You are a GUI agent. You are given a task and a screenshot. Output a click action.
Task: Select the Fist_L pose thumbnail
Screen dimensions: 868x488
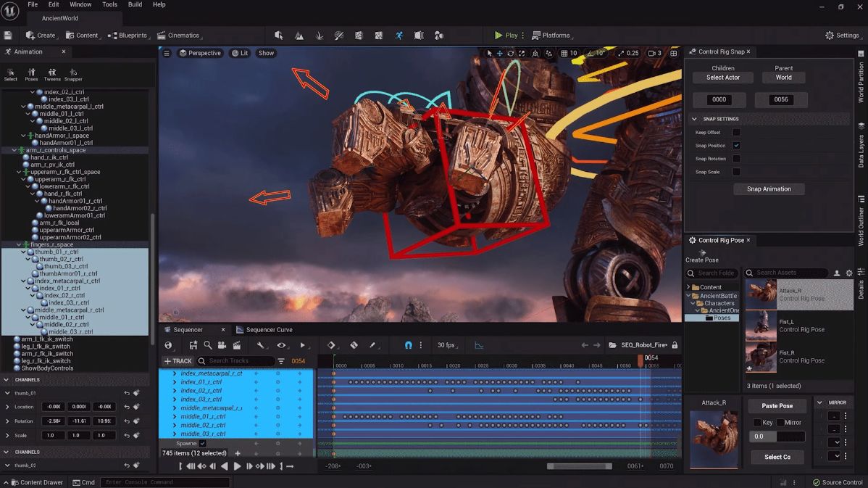[x=761, y=326]
